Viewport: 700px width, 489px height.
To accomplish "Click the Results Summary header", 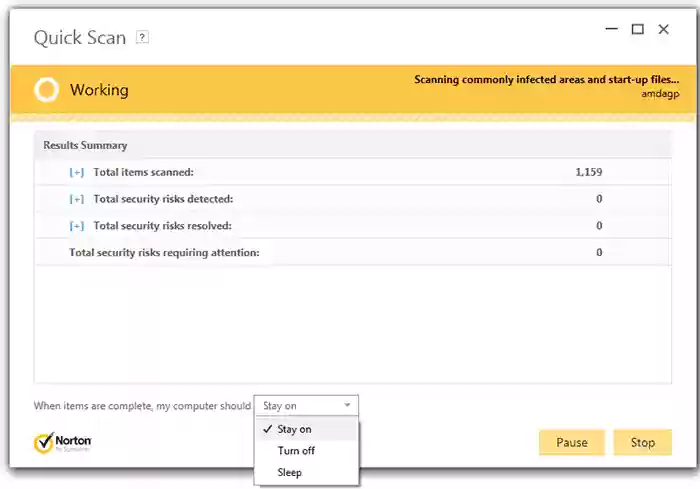I will [x=85, y=146].
